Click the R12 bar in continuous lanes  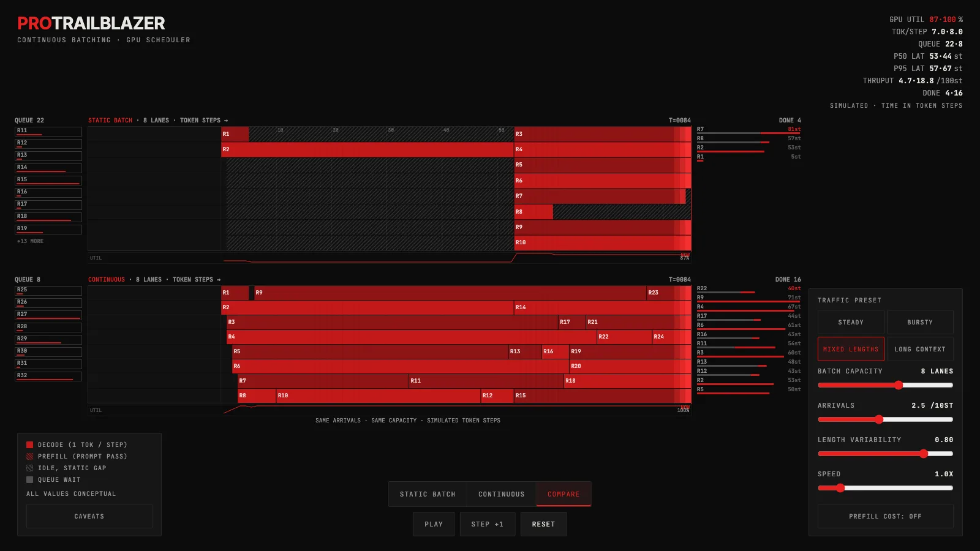[497, 395]
